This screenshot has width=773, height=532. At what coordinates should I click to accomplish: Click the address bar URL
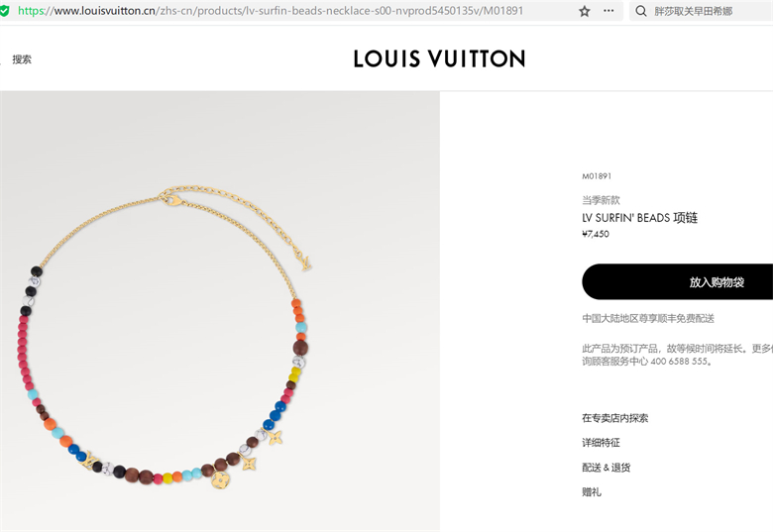(x=271, y=11)
